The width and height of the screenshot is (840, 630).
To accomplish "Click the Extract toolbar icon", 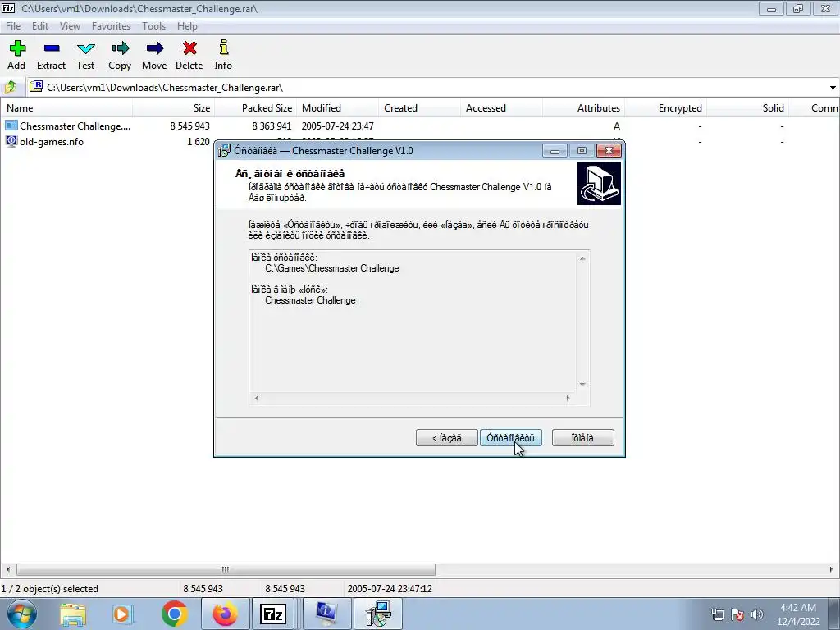I will coord(52,48).
